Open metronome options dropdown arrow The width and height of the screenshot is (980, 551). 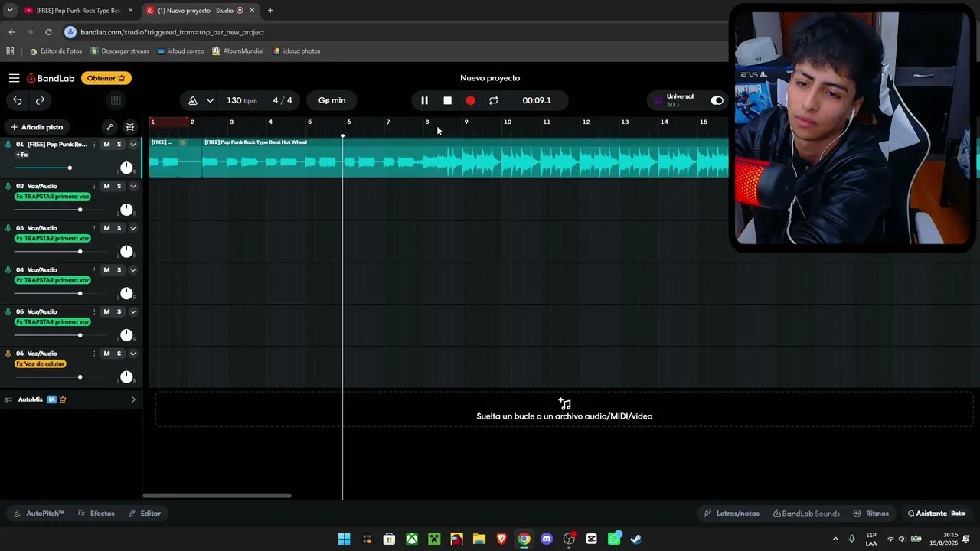tap(210, 100)
